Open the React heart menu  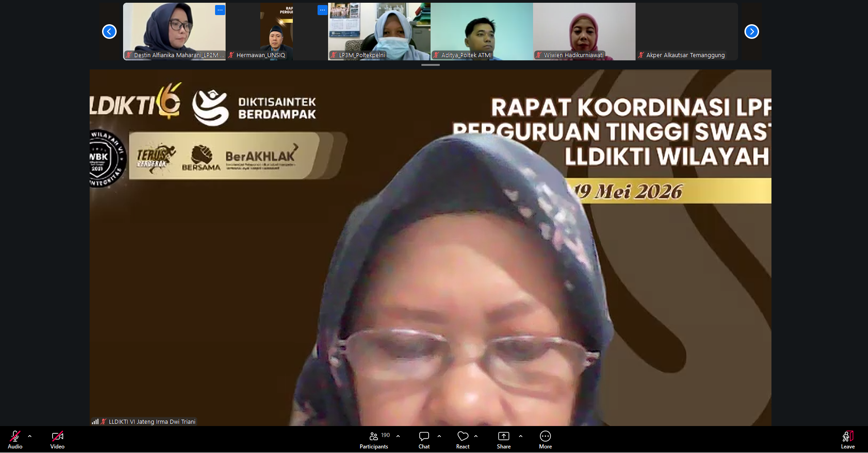coord(463,440)
